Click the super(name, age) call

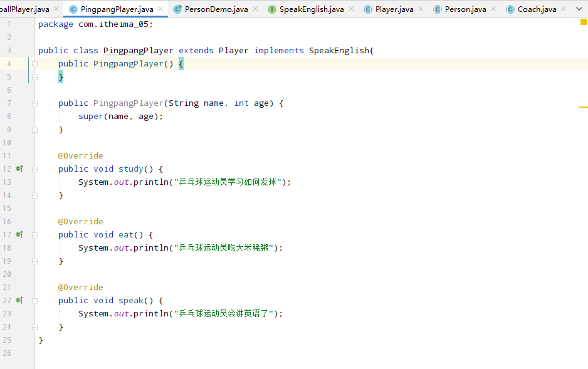point(120,117)
